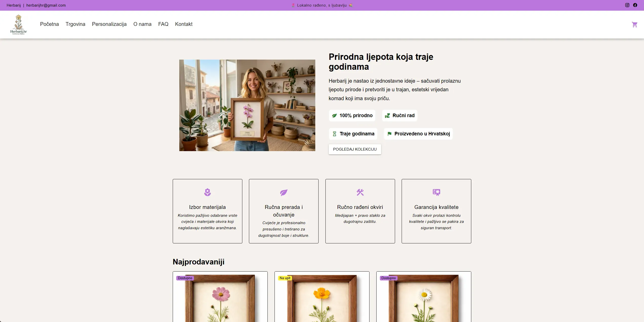Click the Medijapan + pravo staklo description

(360, 219)
